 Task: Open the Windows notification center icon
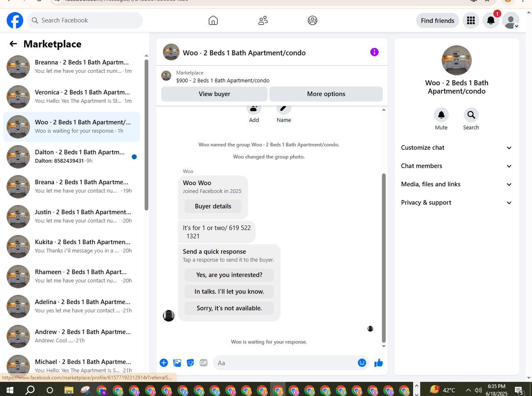519,390
